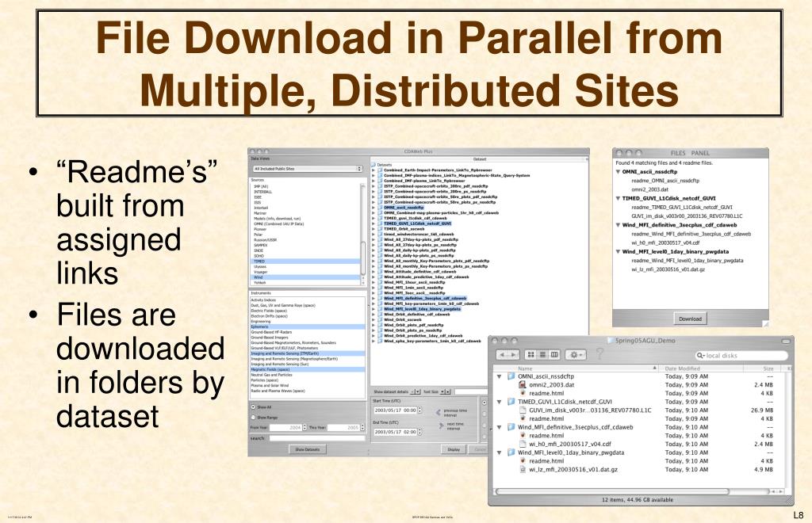Select the top radio button beside Start Time
This screenshot has width=812, height=523.
[x=485, y=402]
